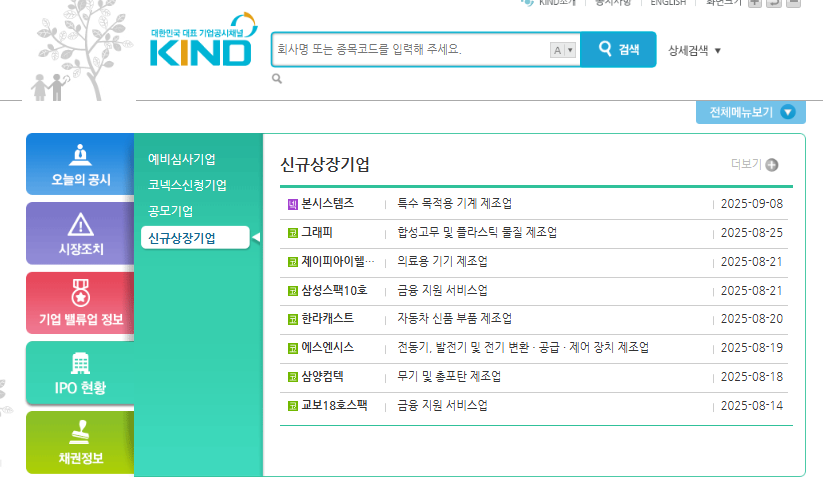Click listing date 2025-08-18
This screenshot has height=486, width=823.
point(752,376)
